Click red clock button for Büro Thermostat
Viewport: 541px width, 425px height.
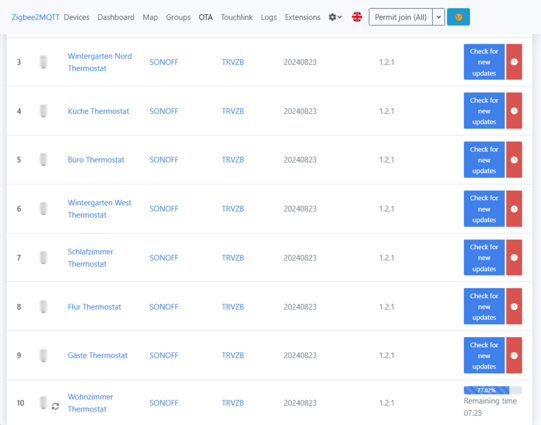point(514,160)
